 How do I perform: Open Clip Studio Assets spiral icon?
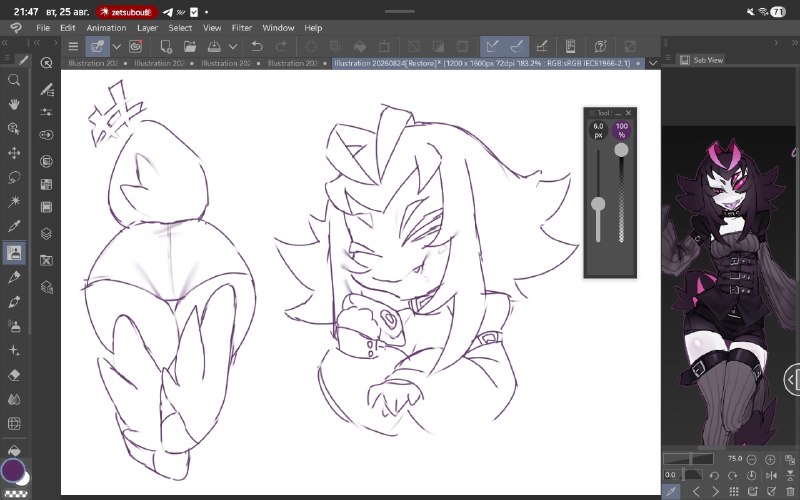[136, 46]
